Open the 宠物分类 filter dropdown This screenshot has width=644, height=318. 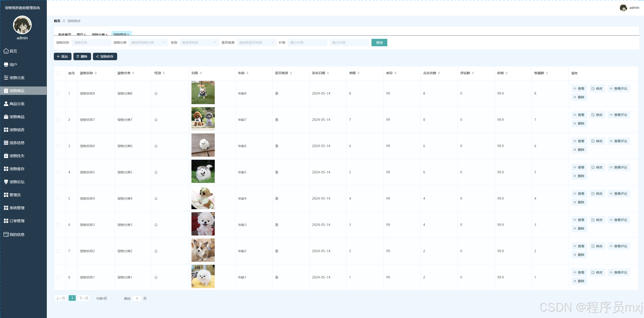pos(148,43)
